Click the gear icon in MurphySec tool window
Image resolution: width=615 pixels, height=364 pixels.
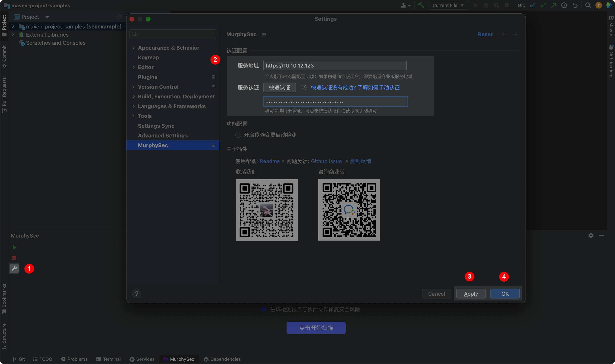click(591, 235)
